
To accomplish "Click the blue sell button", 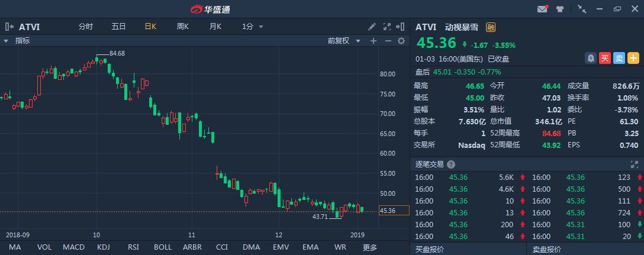I will pos(619,59).
